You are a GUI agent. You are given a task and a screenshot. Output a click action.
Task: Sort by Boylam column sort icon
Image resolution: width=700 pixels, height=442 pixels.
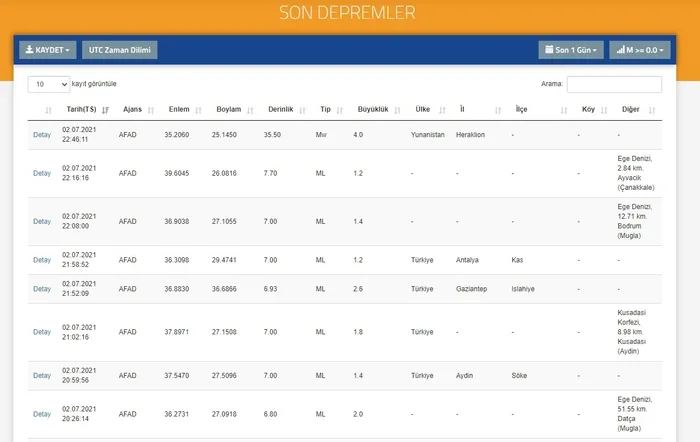250,110
